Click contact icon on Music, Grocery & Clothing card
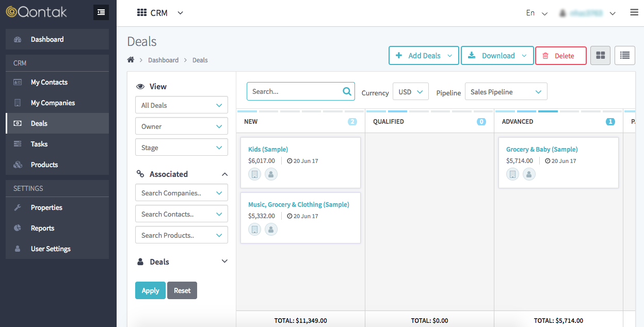 coord(271,230)
